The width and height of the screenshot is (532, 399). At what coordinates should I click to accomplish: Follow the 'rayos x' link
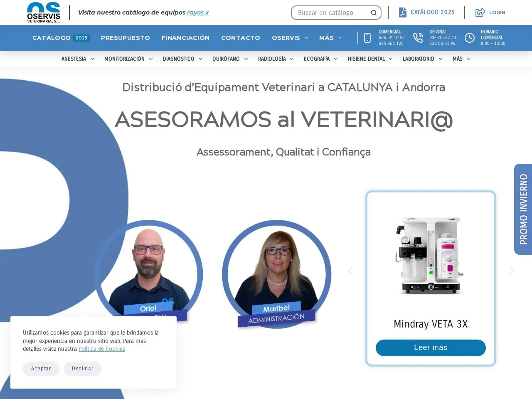[x=198, y=12]
